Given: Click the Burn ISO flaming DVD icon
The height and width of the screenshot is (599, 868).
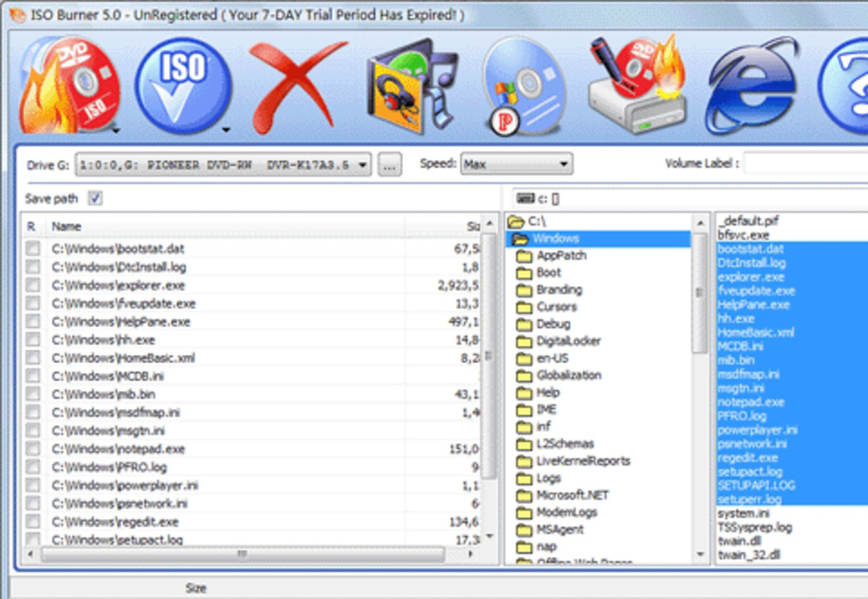Looking at the screenshot, I should coord(69,86).
